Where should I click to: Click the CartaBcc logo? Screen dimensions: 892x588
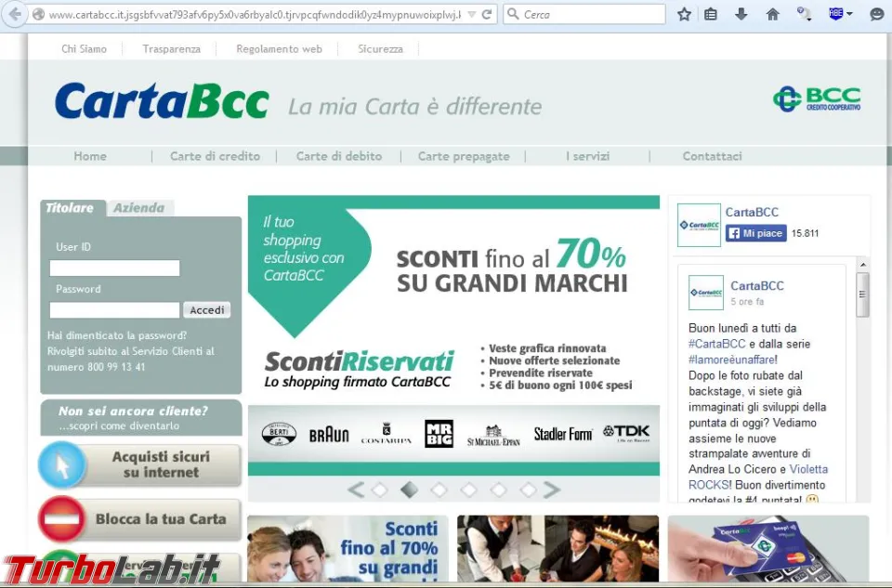[162, 101]
